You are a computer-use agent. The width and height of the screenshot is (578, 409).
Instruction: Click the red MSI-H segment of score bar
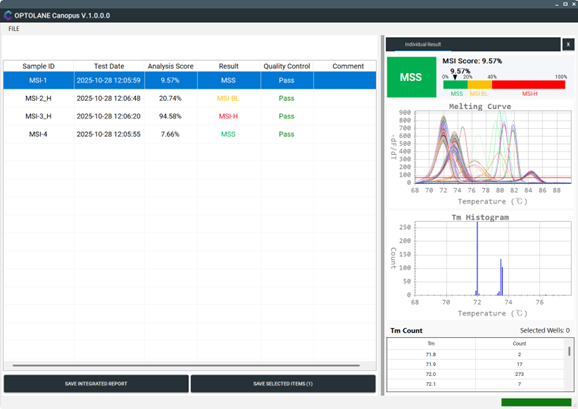(528, 84)
